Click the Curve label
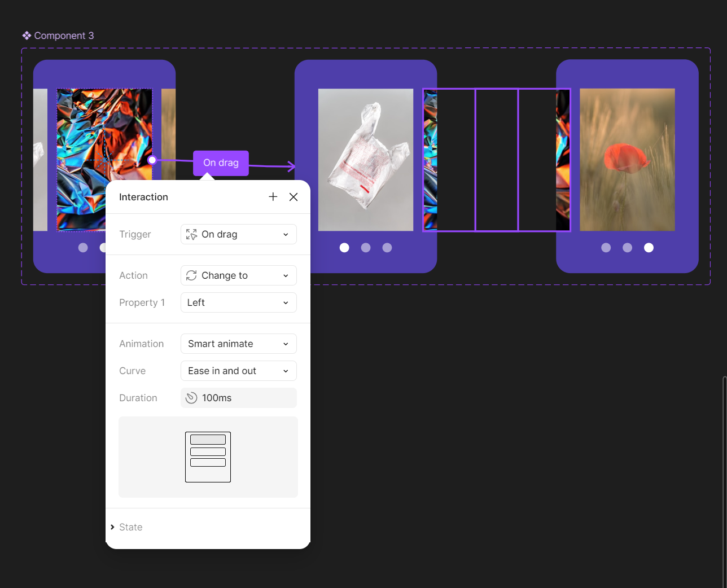Viewport: 727px width, 588px height. [132, 371]
